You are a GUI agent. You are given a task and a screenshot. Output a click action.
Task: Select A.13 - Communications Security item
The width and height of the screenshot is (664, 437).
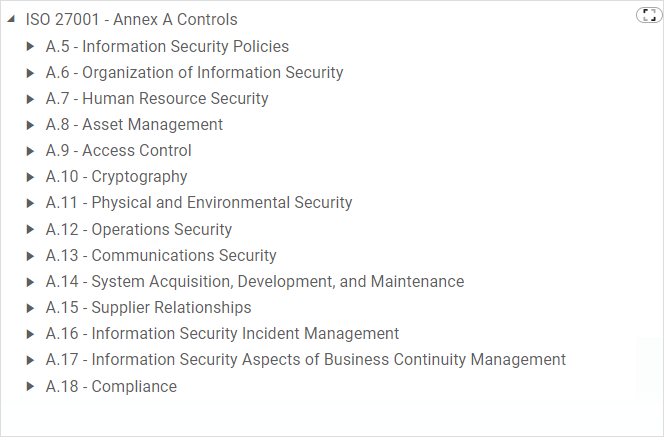point(161,255)
